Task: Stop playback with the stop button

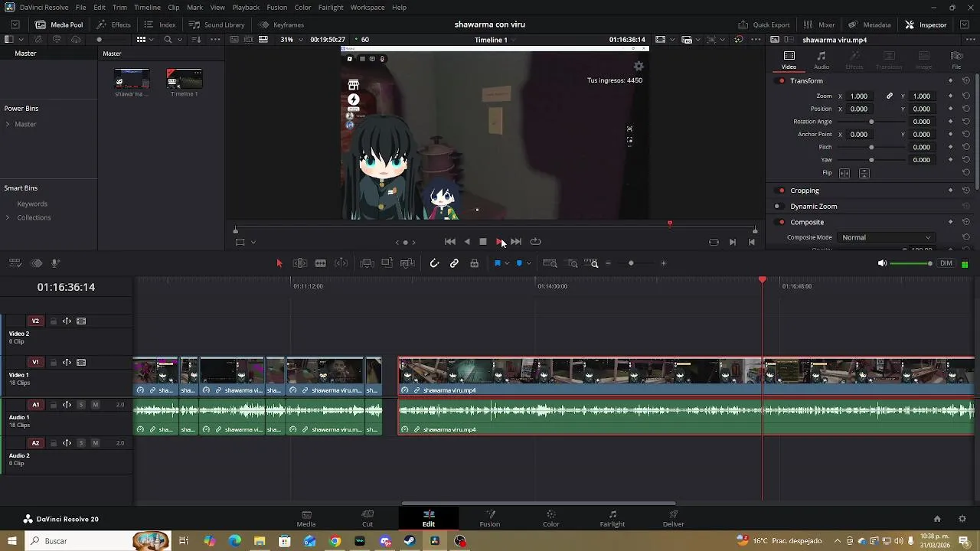Action: (483, 242)
